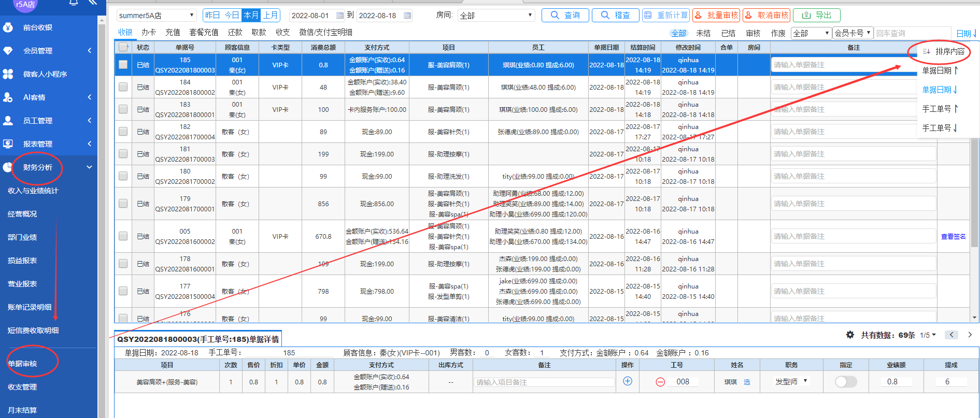This screenshot has width=980, height=418.
Task: Check the checkbox for order row 180
Action: click(123, 176)
